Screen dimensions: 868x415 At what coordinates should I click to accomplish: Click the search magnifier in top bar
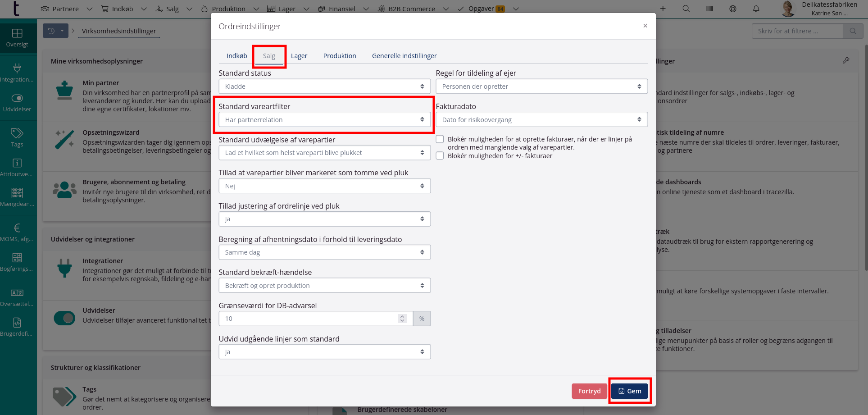click(686, 9)
